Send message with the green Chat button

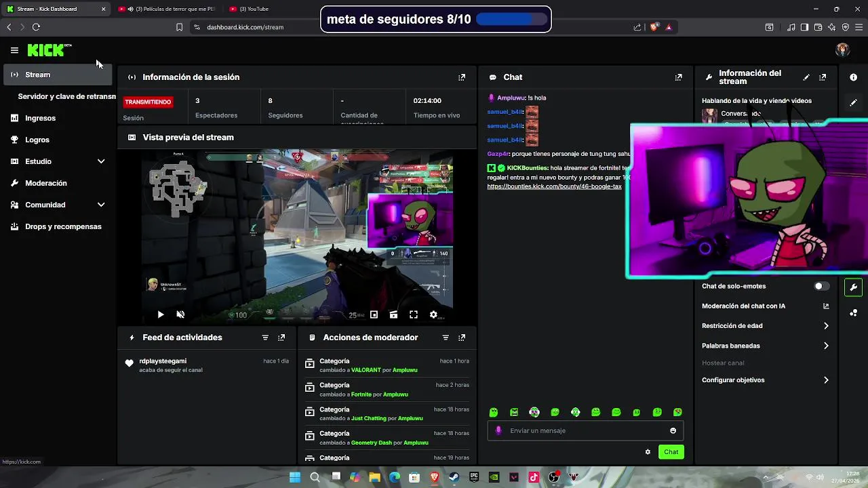click(x=671, y=452)
